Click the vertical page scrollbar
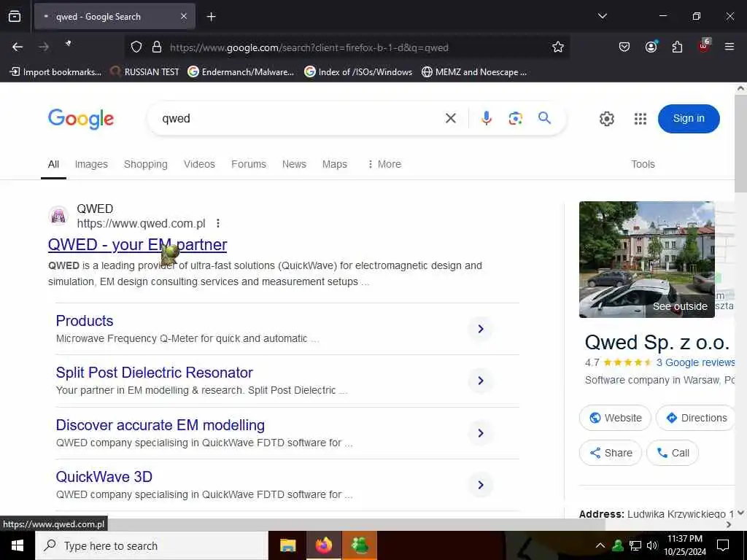 [740, 143]
